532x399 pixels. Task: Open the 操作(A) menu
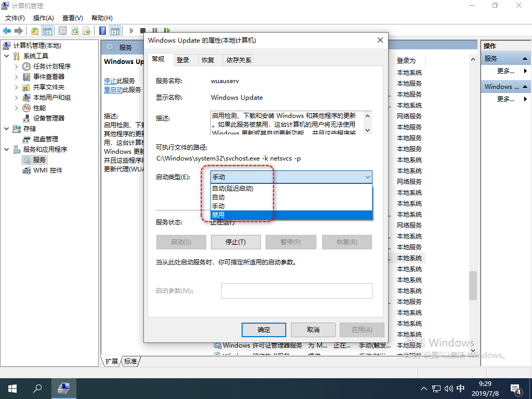pos(44,18)
